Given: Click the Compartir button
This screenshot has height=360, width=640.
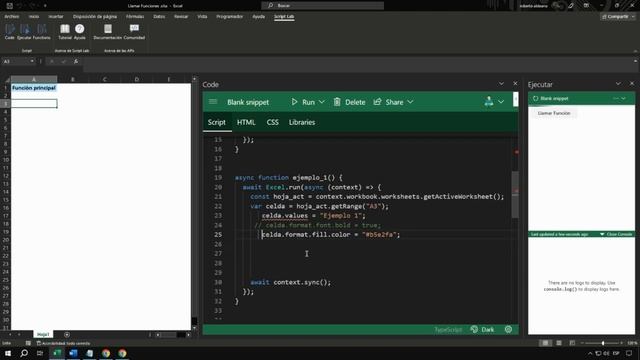Looking at the screenshot, I should pos(615,17).
